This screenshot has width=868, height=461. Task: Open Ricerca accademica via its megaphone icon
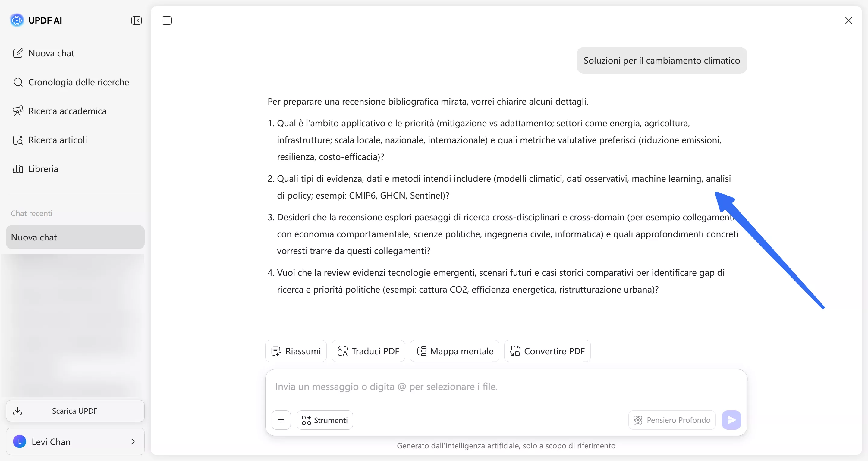(x=18, y=111)
